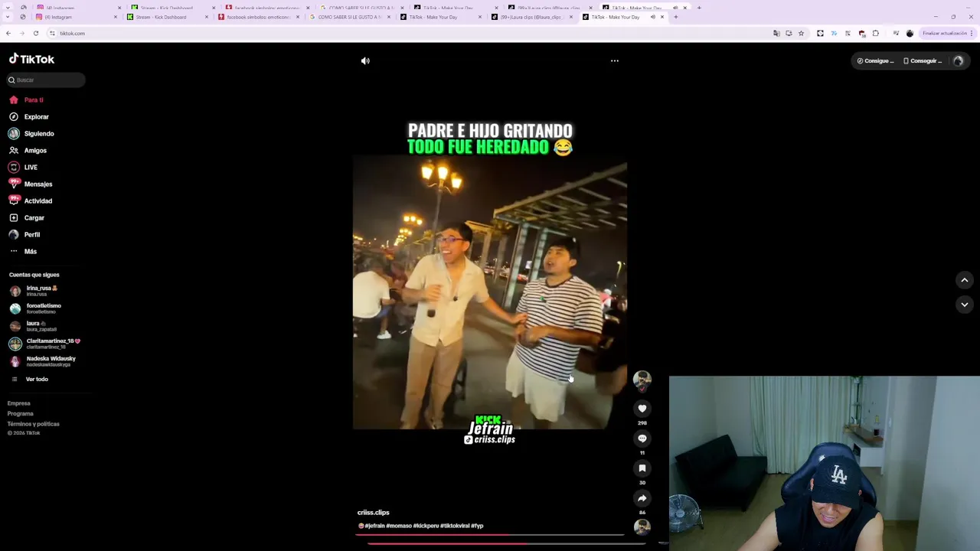Mute the video with speaker icon

(365, 60)
